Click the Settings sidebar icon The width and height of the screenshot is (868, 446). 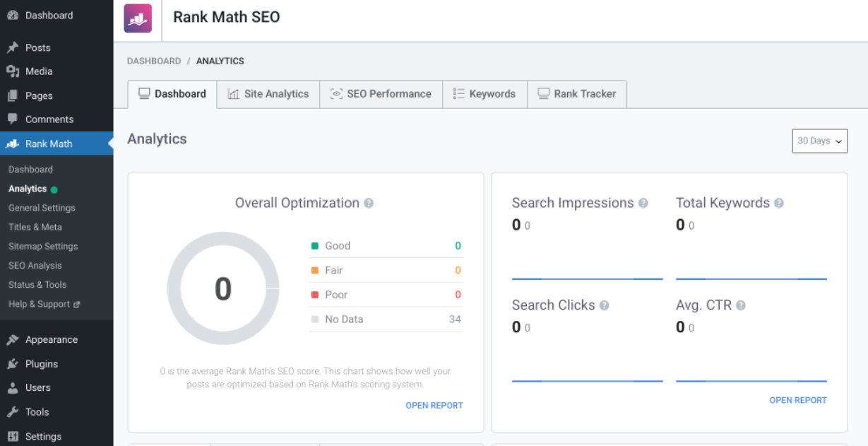pyautogui.click(x=13, y=436)
